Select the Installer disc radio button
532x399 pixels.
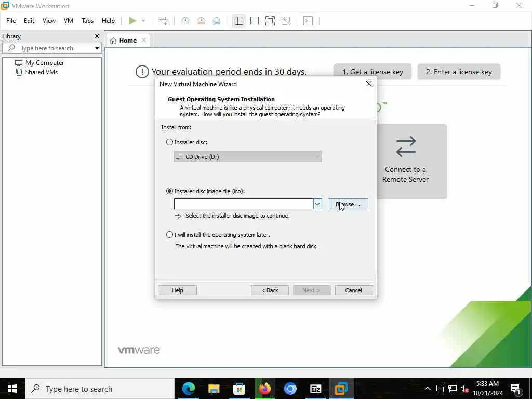pyautogui.click(x=170, y=142)
